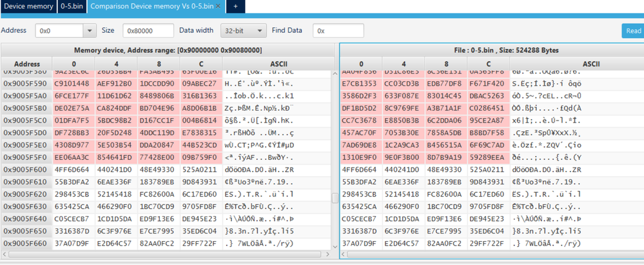Switch to the Device memory tab
This screenshot has width=644, height=265.
(28, 6)
